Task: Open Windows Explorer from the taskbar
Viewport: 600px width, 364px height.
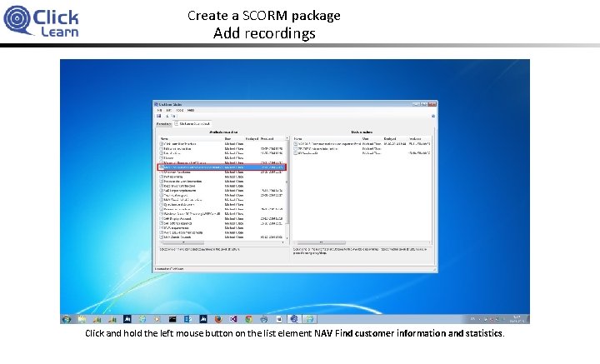Action: point(82,319)
